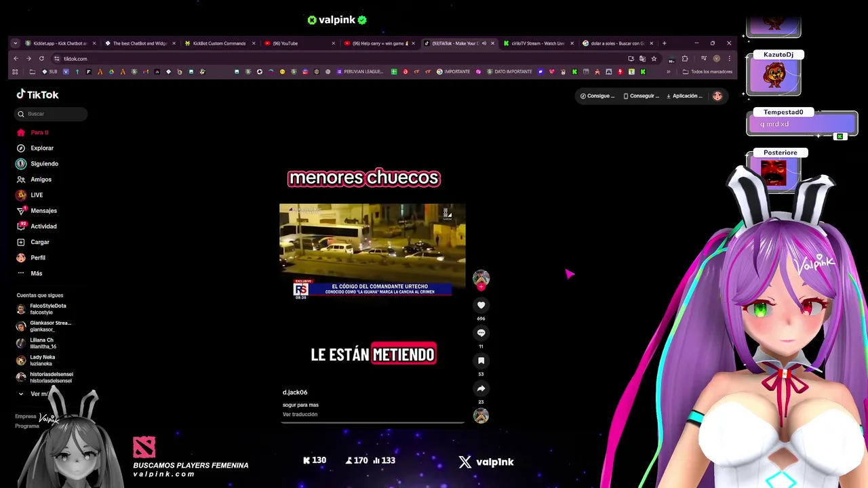The height and width of the screenshot is (488, 868).
Task: Click the Conseguir... app button
Action: tap(641, 96)
